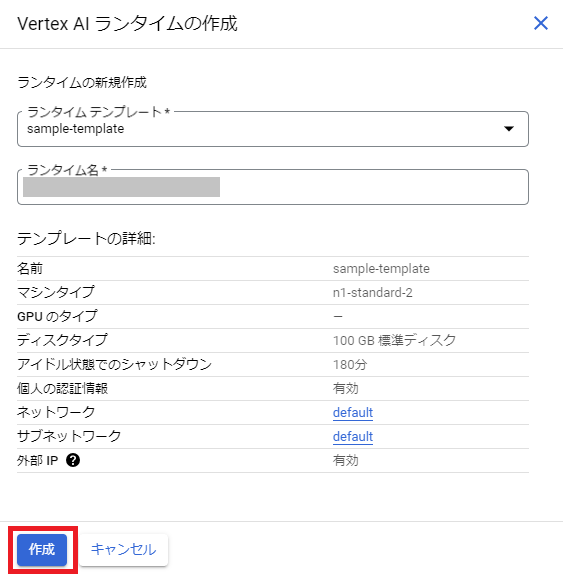Focus the ランタイム名 input field
The height and width of the screenshot is (583, 563).
click(x=273, y=187)
